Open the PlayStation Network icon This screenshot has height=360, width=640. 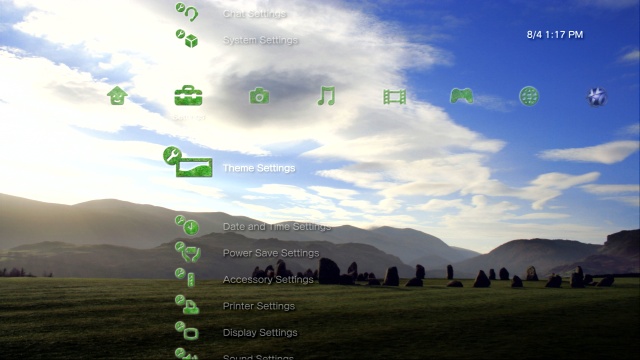tap(597, 97)
